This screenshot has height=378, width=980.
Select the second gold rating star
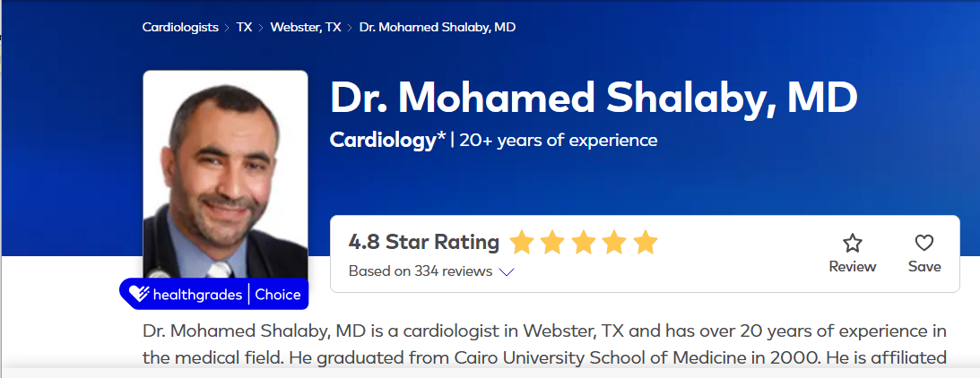point(552,242)
